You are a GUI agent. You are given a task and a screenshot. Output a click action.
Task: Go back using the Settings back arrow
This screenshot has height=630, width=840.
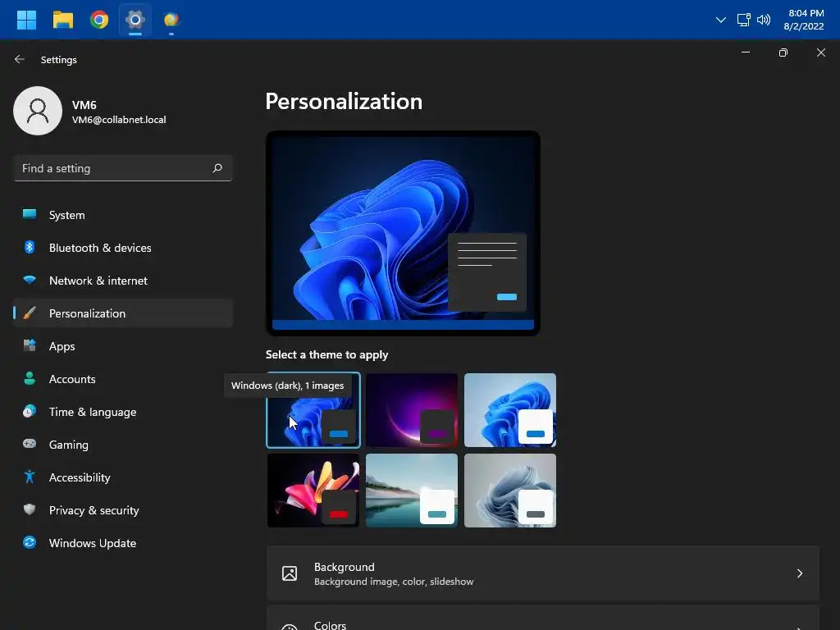(20, 59)
